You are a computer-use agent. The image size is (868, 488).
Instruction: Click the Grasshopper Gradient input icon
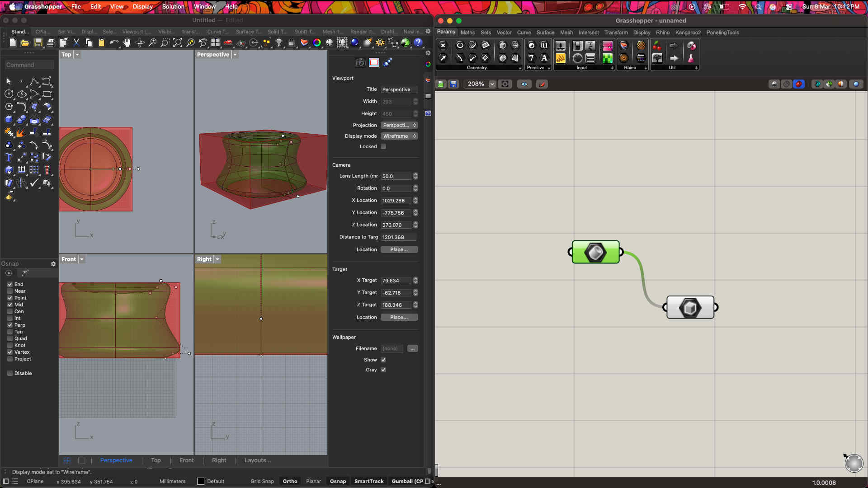(x=607, y=46)
